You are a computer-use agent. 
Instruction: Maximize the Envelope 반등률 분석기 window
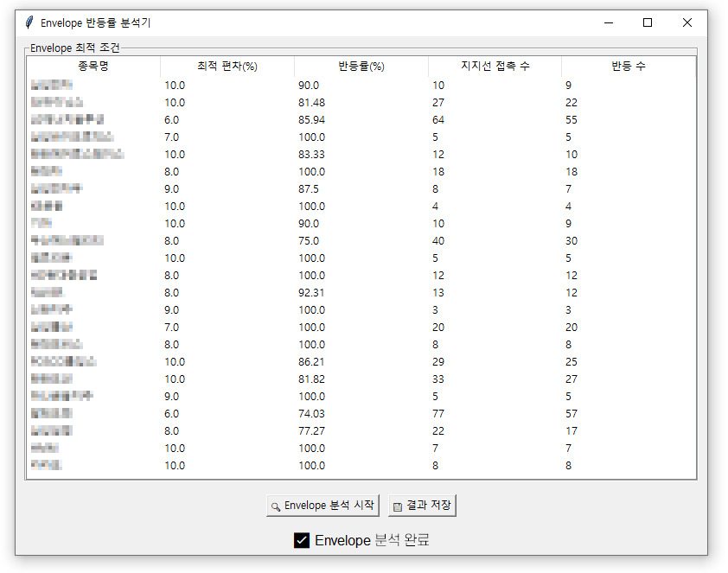648,22
